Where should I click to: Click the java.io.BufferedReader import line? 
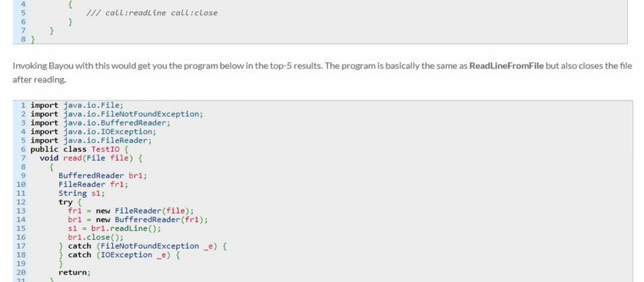tap(100, 123)
